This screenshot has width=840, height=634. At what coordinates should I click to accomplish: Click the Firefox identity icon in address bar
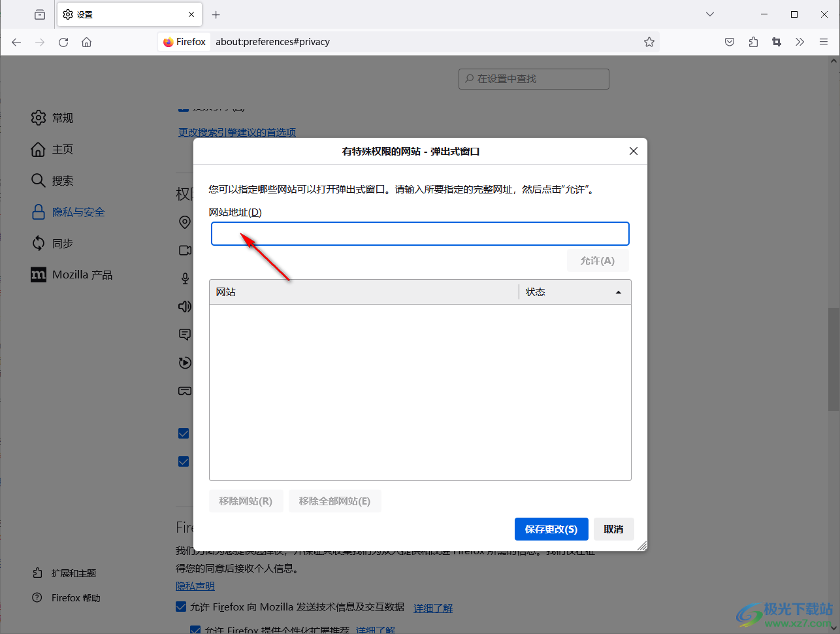[x=184, y=42]
